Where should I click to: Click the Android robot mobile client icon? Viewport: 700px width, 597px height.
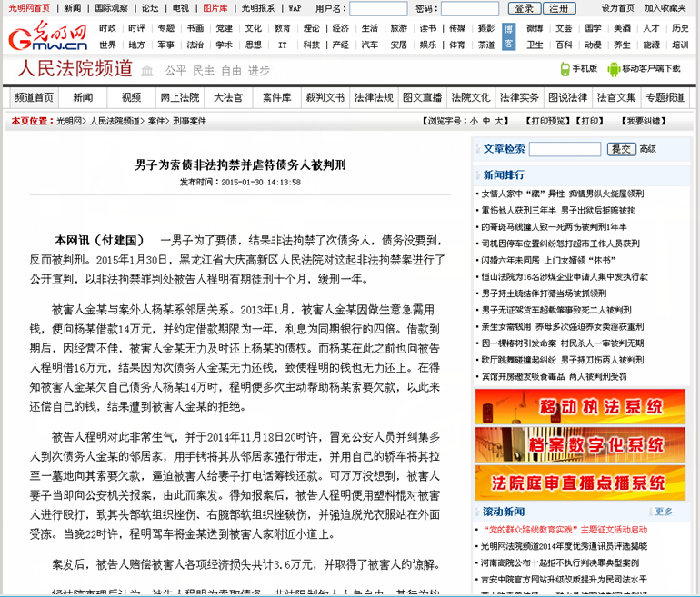coord(614,69)
